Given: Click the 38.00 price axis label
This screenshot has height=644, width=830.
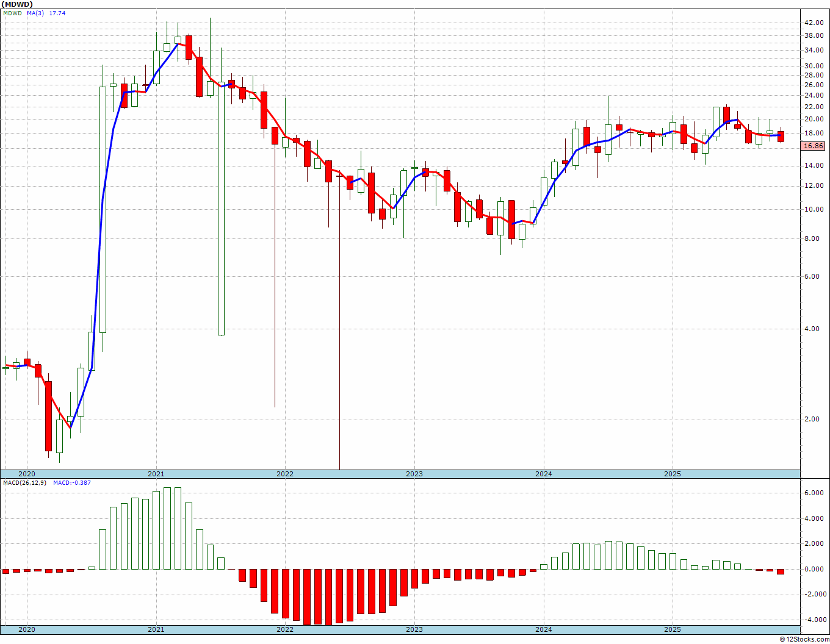Looking at the screenshot, I should (x=814, y=35).
